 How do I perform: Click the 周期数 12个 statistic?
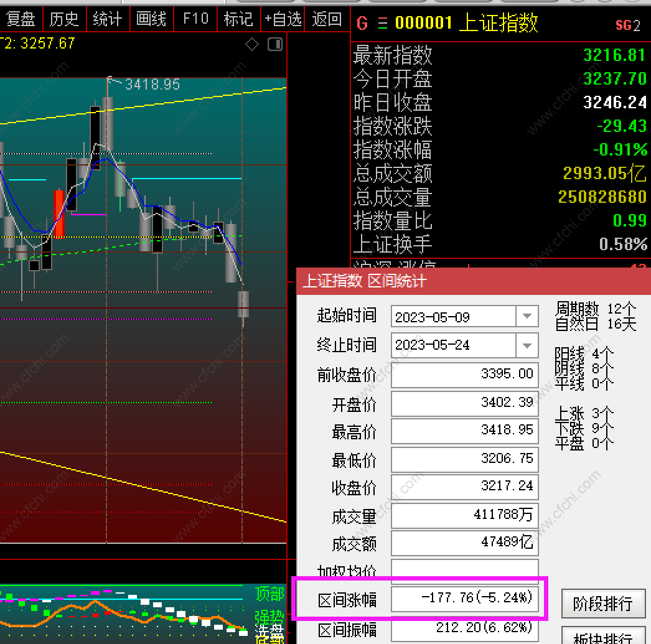click(596, 309)
